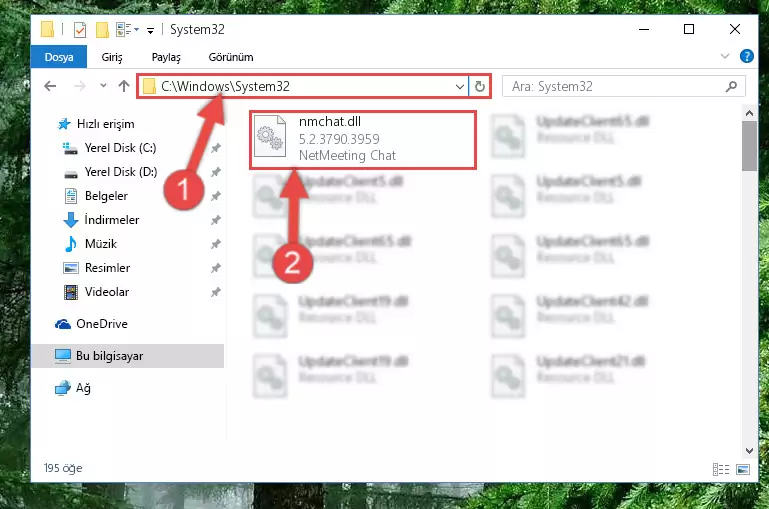The height and width of the screenshot is (509, 769).
Task: Click the nmchat.dll gear file icon
Action: pos(270,136)
